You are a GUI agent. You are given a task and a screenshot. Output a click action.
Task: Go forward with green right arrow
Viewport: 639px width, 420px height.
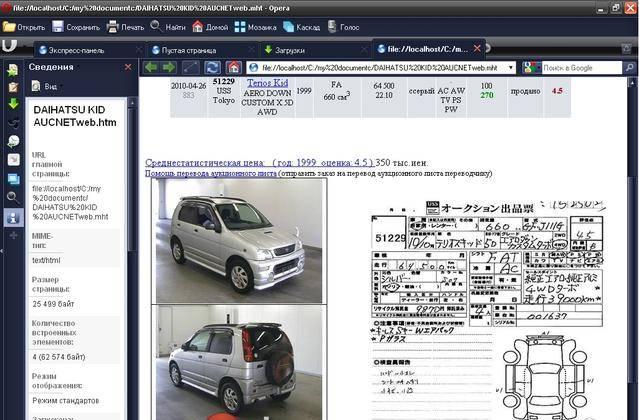click(x=169, y=68)
